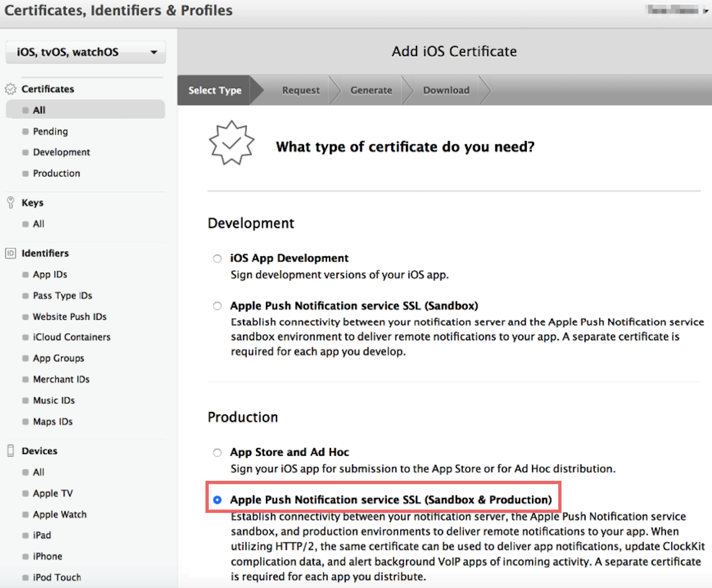Click the Keys section key icon
The width and height of the screenshot is (712, 588).
tap(11, 202)
